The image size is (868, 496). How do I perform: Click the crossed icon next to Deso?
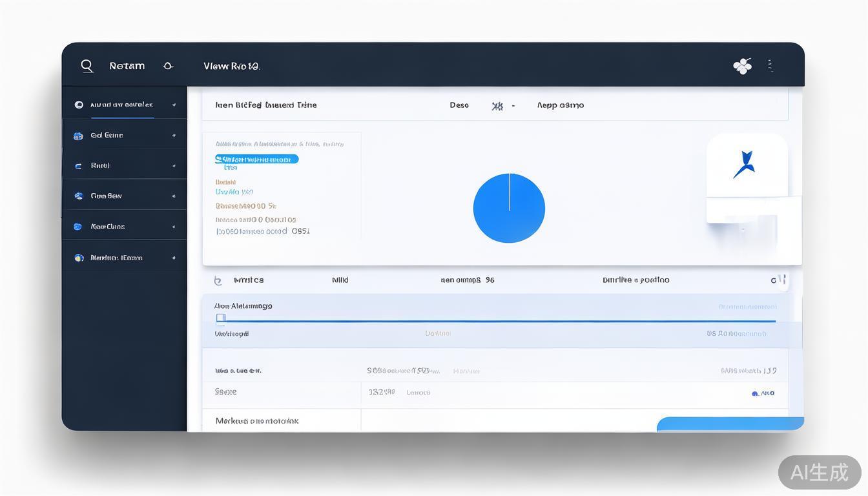(x=497, y=106)
